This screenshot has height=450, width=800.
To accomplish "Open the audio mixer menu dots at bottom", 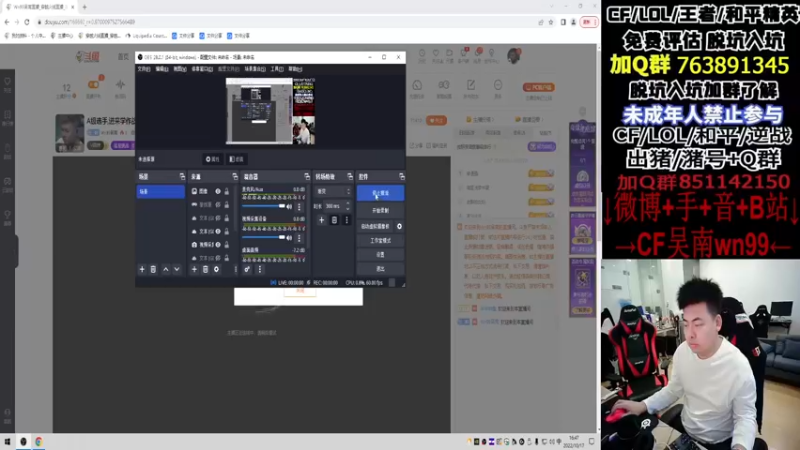I will tap(260, 269).
